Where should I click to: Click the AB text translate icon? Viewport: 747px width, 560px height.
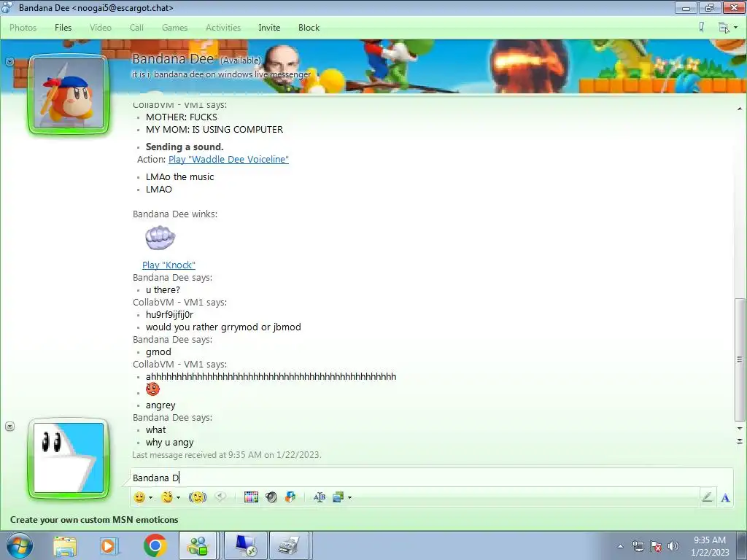[320, 497]
